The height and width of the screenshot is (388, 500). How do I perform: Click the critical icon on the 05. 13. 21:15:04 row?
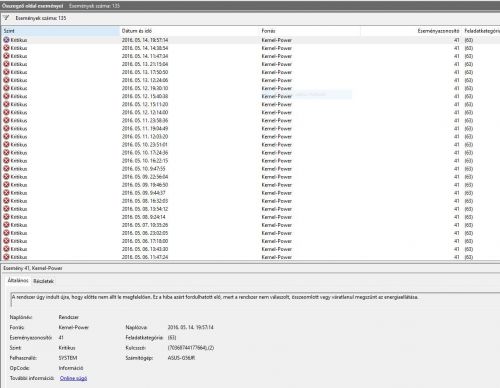pyautogui.click(x=6, y=64)
